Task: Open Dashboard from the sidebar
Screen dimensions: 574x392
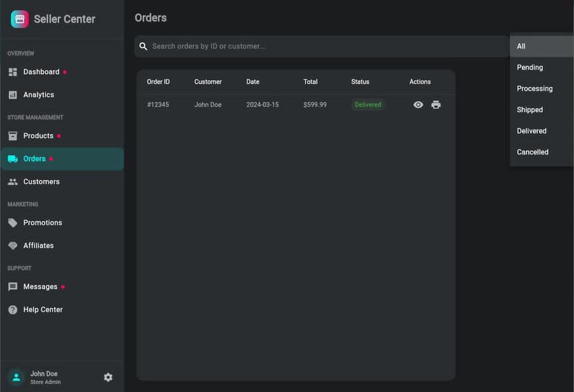Action: tap(41, 72)
